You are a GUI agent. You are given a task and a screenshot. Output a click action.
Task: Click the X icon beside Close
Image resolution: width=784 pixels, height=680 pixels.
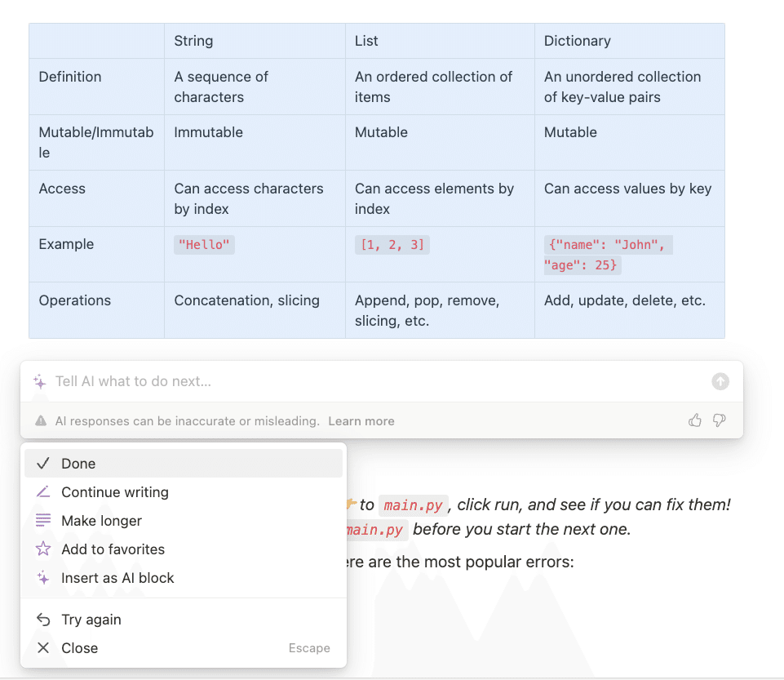(x=43, y=647)
